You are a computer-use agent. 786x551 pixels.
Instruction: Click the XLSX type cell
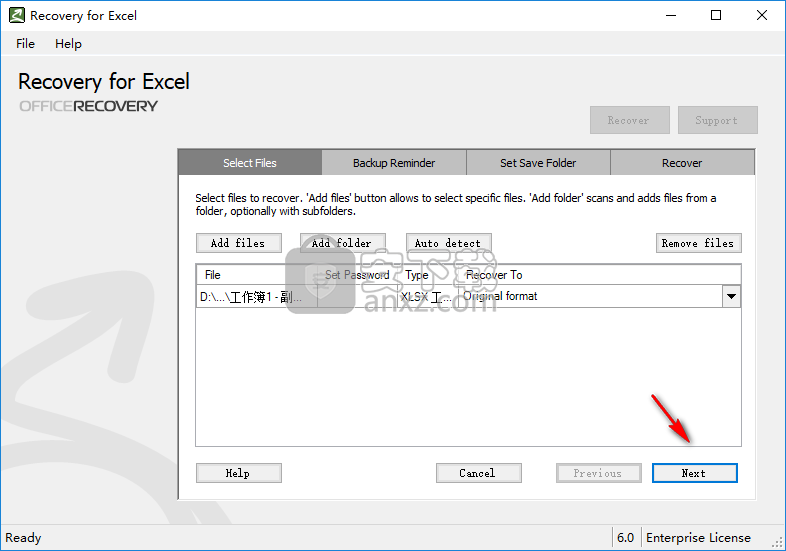pyautogui.click(x=429, y=296)
